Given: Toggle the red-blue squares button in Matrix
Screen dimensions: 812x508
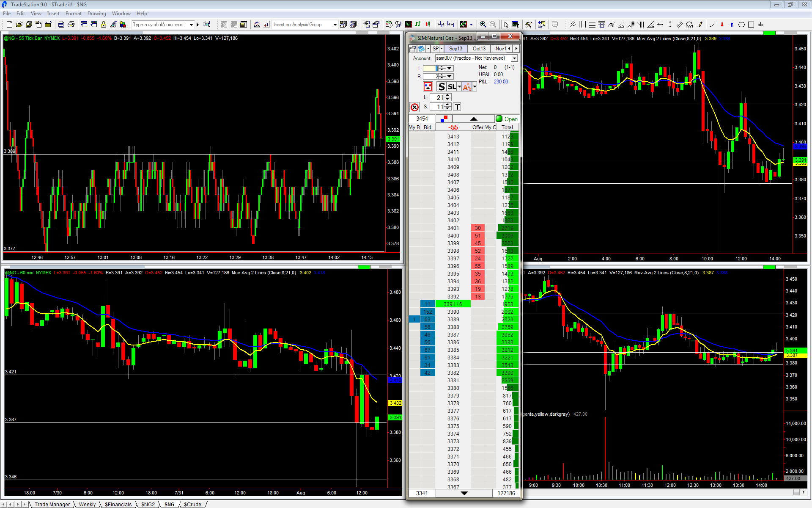Looking at the screenshot, I should click(444, 119).
